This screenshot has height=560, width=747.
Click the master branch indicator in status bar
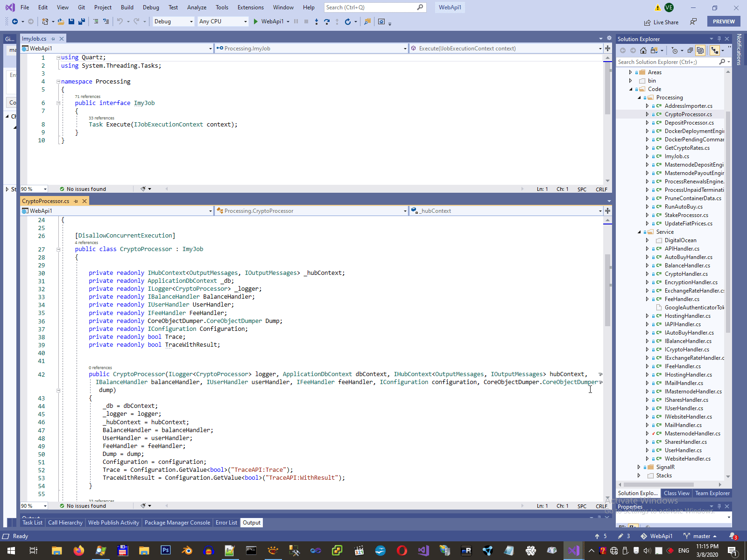701,536
